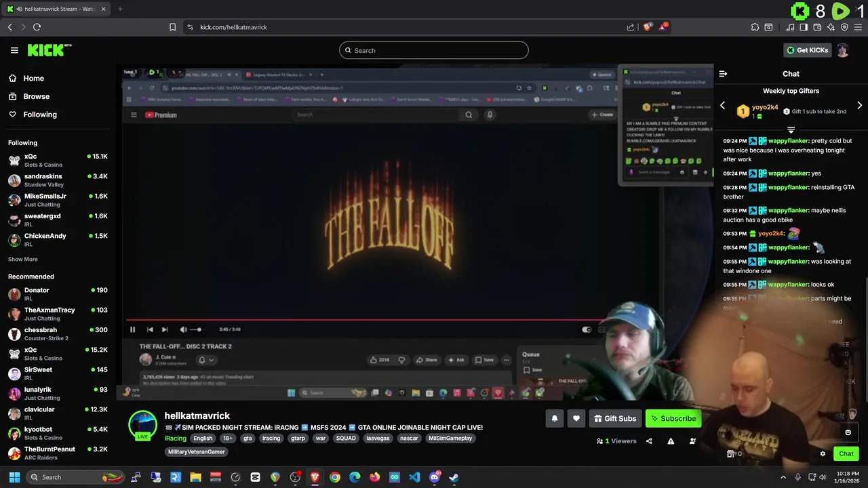This screenshot has height=488, width=868.
Task: Click the gta stream tag
Action: (x=248, y=439)
